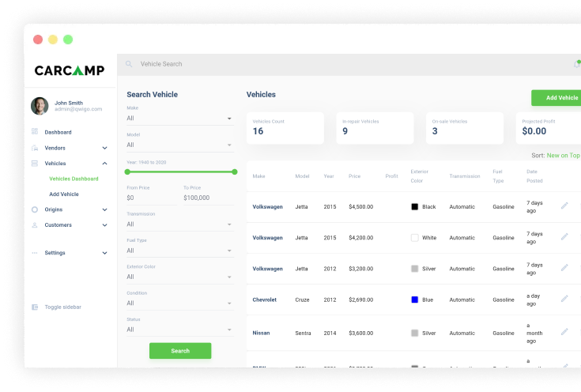Click the To Price field
Viewport: 581px width, 392px height.
209,198
